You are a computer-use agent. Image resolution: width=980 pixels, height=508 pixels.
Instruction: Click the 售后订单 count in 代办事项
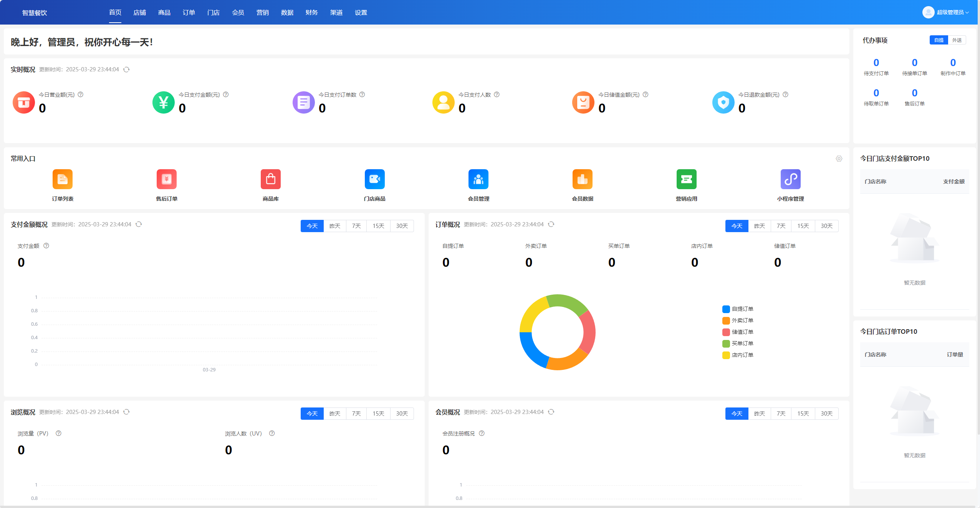coord(914,93)
